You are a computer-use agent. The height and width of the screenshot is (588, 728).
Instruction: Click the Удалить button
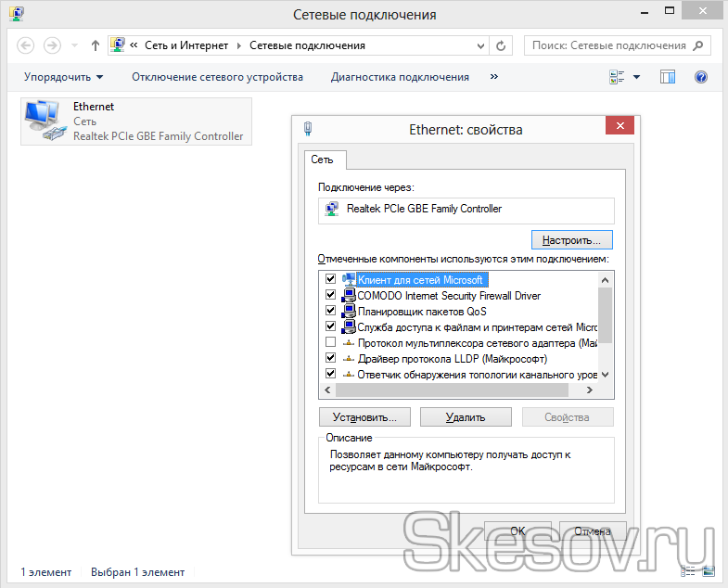466,417
